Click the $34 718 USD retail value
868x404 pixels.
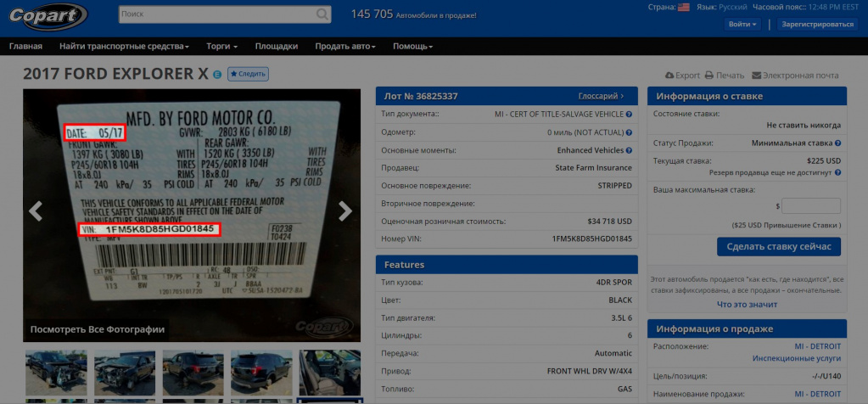click(609, 222)
